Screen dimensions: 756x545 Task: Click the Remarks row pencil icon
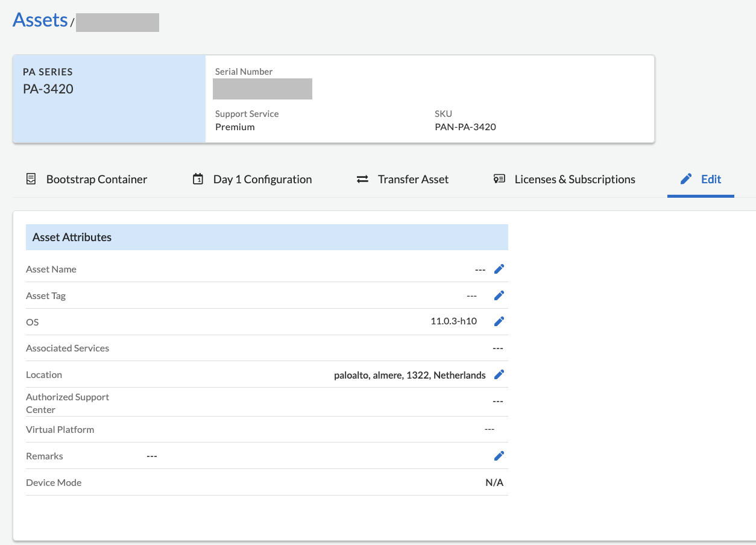click(x=499, y=456)
